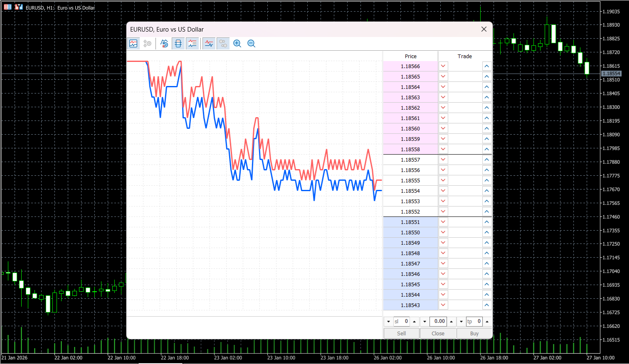The height and width of the screenshot is (364, 629).
Task: Toggle the grey circles icon in toolbar
Action: tap(223, 43)
